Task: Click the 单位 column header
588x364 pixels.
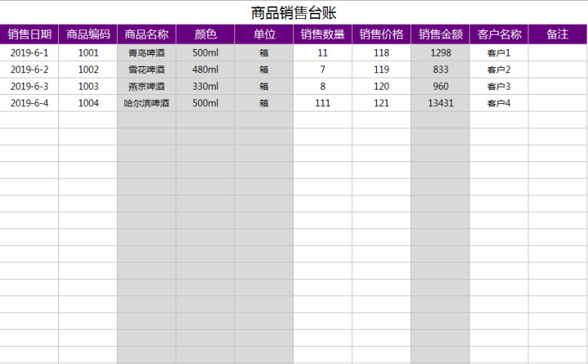Action: coord(265,35)
